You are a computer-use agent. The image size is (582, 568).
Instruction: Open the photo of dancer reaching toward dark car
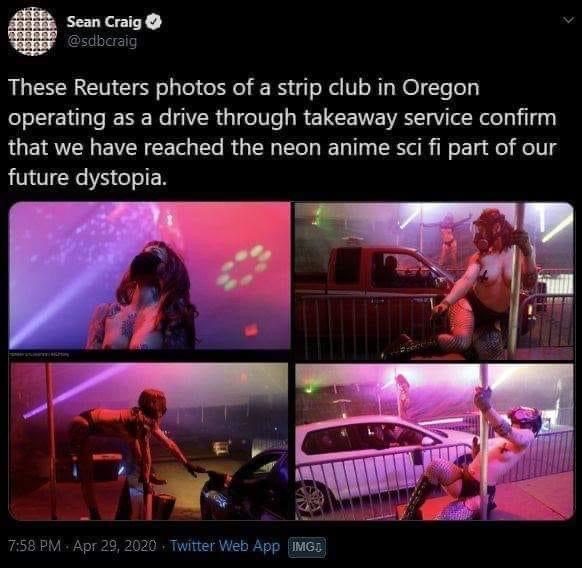point(149,441)
